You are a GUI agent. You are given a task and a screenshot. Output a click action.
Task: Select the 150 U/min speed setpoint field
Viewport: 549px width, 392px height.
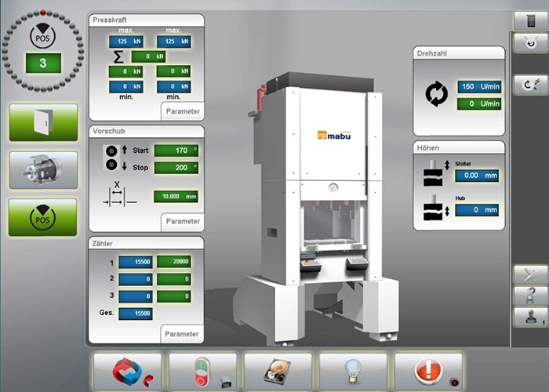479,86
